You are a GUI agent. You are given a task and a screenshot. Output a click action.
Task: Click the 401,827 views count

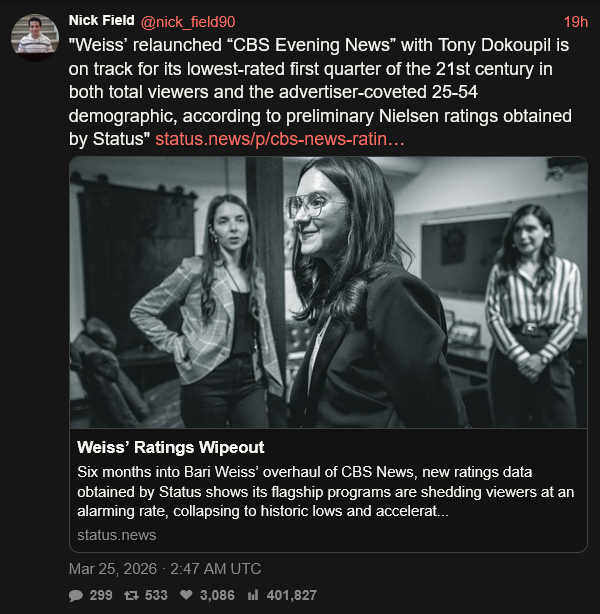point(292,595)
